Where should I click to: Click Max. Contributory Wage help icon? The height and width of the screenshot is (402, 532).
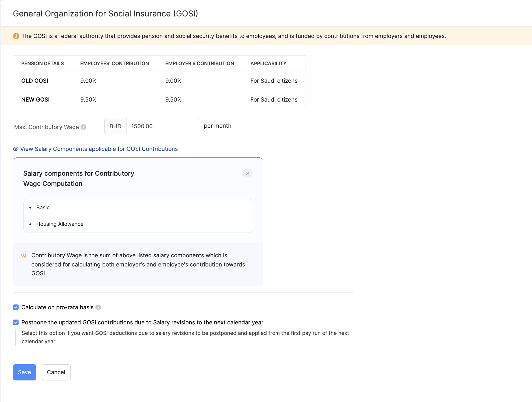(x=83, y=127)
